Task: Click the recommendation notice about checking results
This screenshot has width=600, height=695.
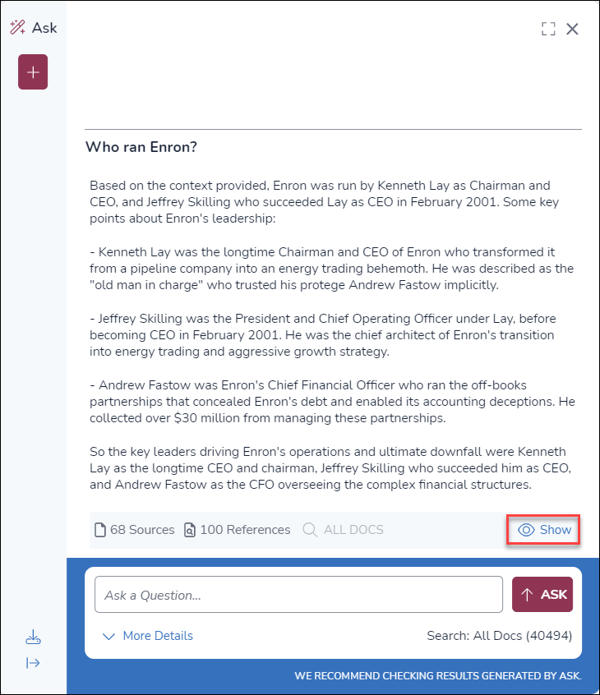Action: coord(436,676)
